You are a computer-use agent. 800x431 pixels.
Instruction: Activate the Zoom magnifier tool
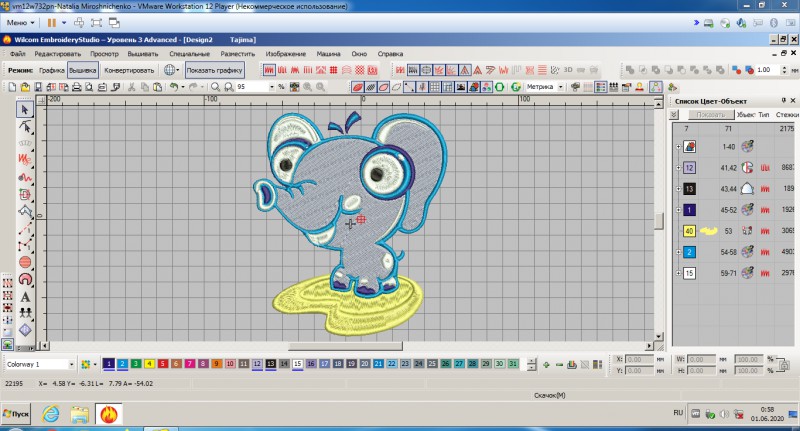coord(216,87)
